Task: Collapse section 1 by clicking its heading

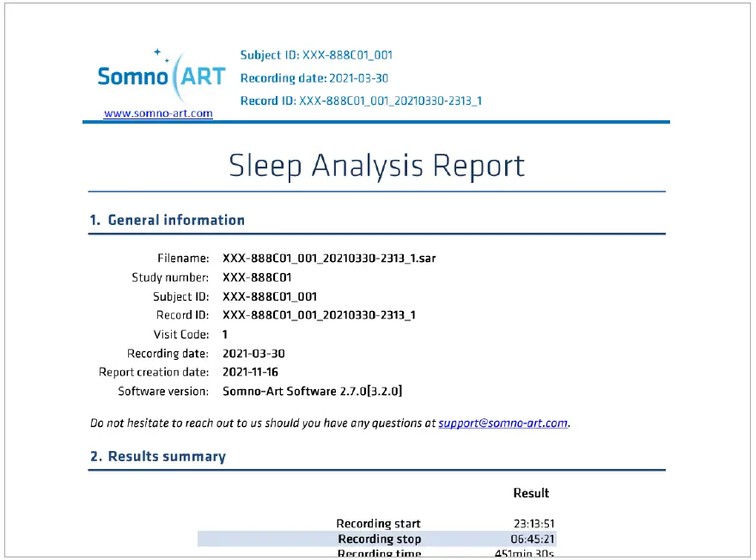Action: click(168, 220)
